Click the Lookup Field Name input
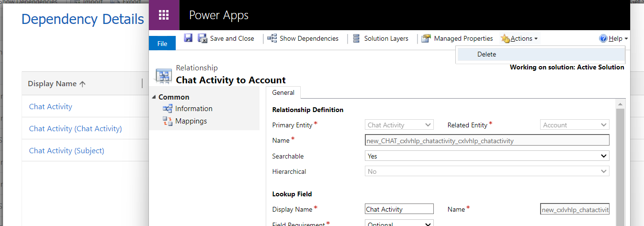This screenshot has height=226, width=644. 575,209
